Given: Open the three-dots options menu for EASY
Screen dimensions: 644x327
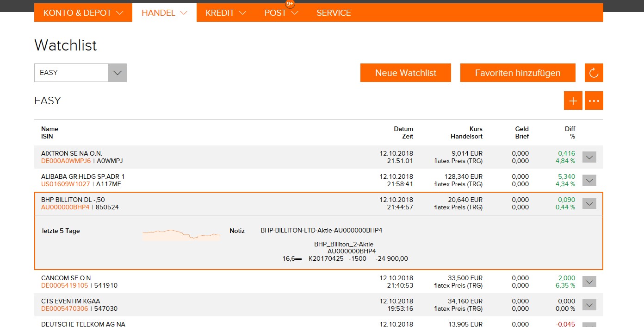Looking at the screenshot, I should coord(594,101).
